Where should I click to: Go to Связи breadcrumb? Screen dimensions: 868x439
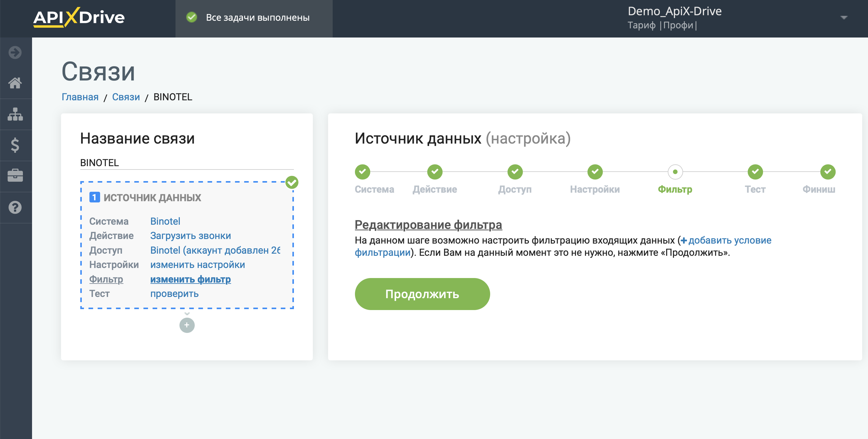click(x=126, y=97)
